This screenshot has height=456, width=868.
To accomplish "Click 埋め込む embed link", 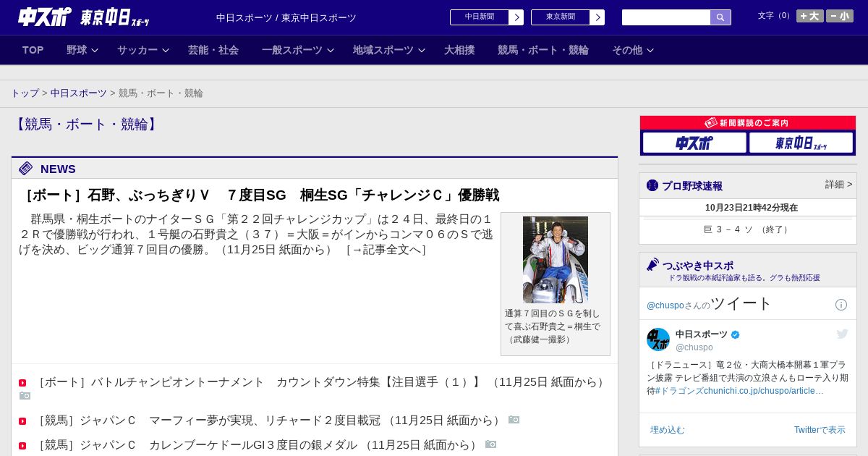I will (667, 430).
